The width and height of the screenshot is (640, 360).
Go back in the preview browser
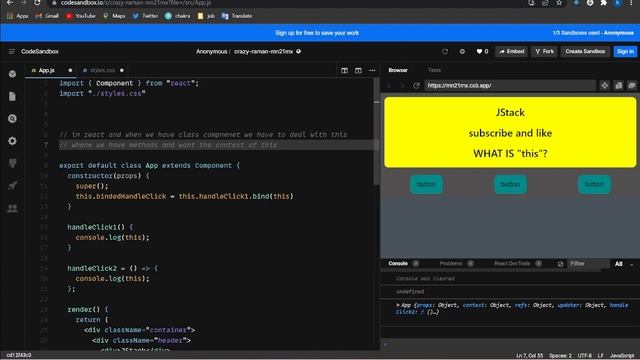(x=389, y=85)
